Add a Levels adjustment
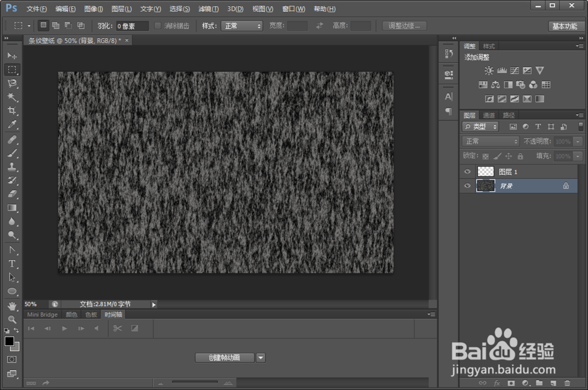588x390 pixels. 502,71
